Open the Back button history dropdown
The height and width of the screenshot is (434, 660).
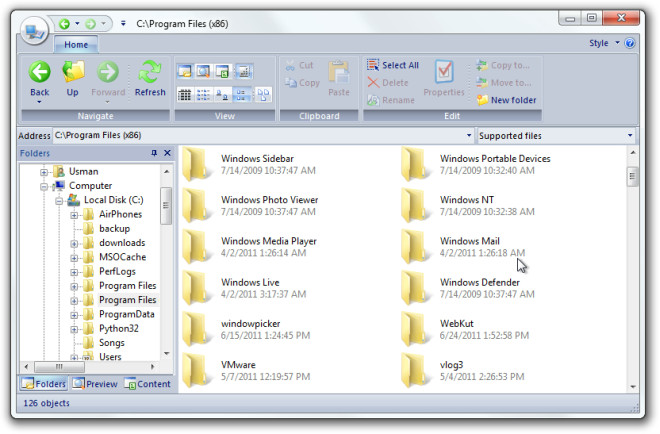[39, 102]
